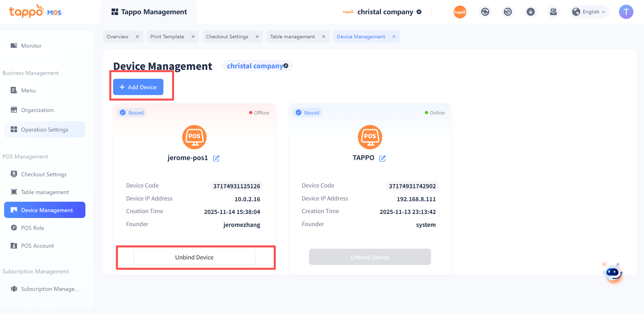Edit the jerome-pos1 device name
This screenshot has height=314, width=644.
(216, 158)
